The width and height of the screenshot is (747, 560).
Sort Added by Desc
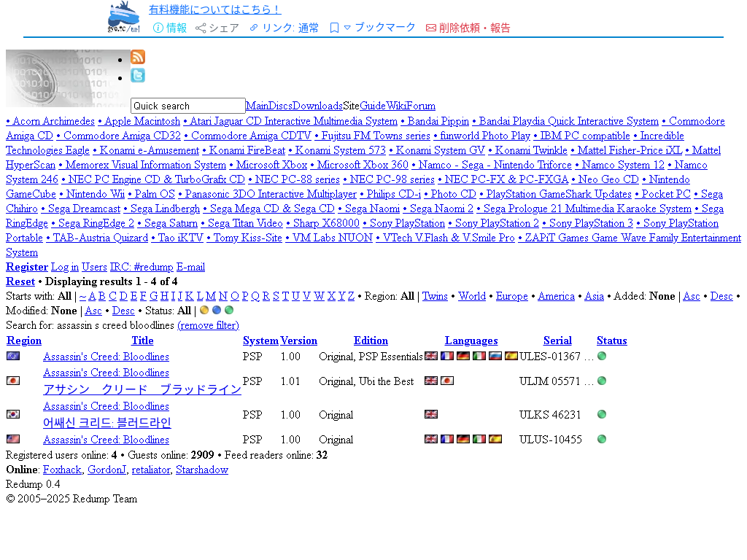721,296
